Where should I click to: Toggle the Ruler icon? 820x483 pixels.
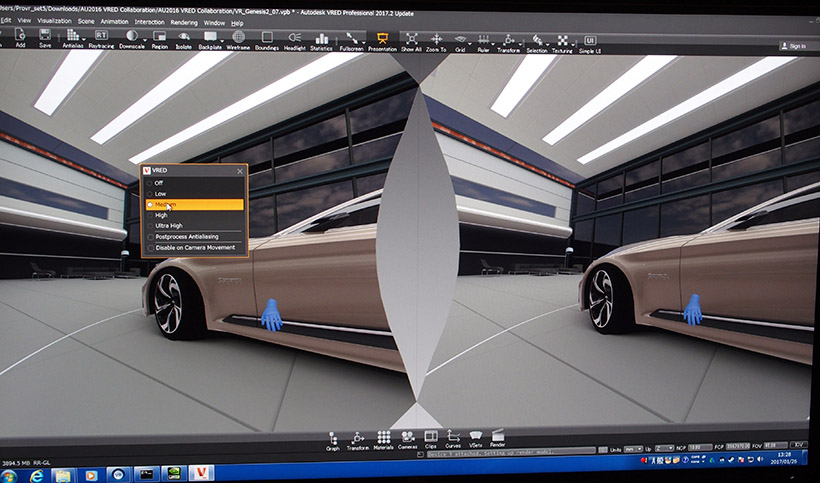click(x=483, y=40)
